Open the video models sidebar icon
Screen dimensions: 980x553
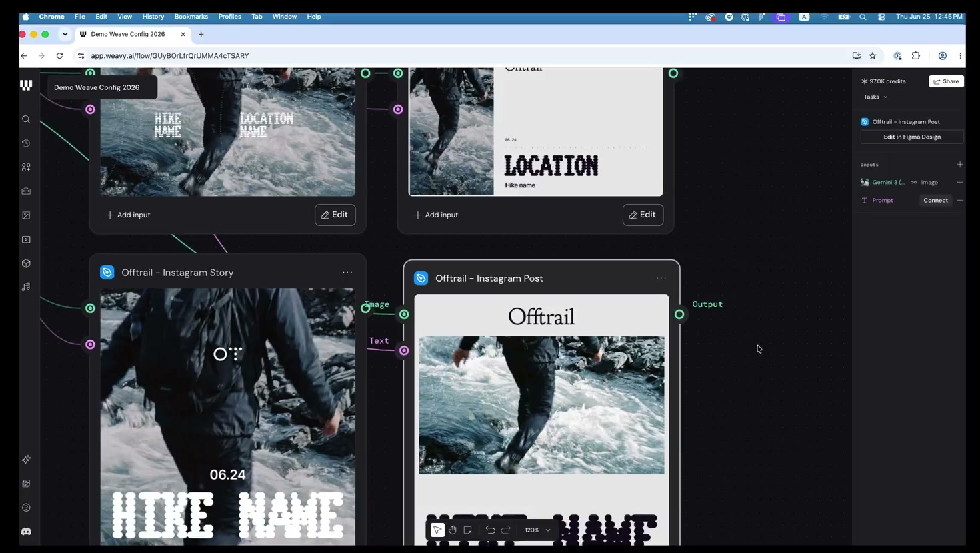[26, 239]
